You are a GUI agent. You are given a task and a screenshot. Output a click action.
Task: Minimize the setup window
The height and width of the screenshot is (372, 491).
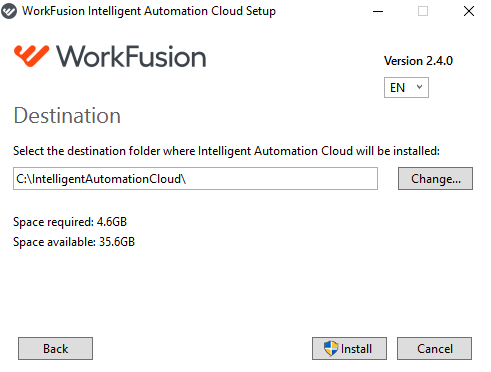coord(378,11)
